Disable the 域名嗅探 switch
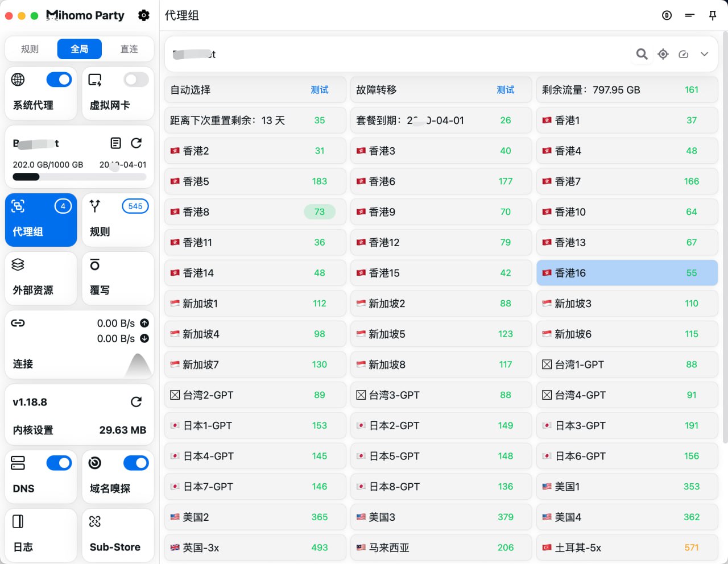Viewport: 728px width, 564px height. [x=136, y=463]
